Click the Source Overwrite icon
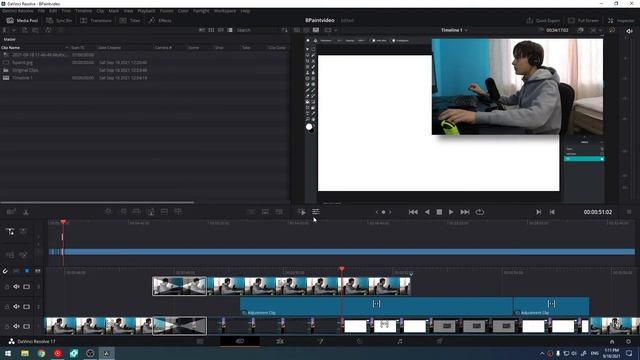Image resolution: width=640 pixels, height=360 pixels. tap(178, 212)
